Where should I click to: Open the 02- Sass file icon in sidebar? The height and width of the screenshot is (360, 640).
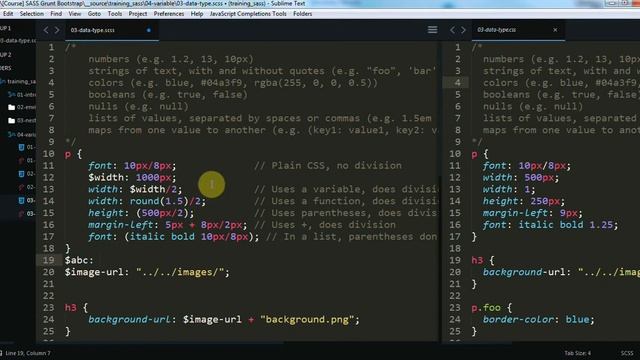(21, 187)
